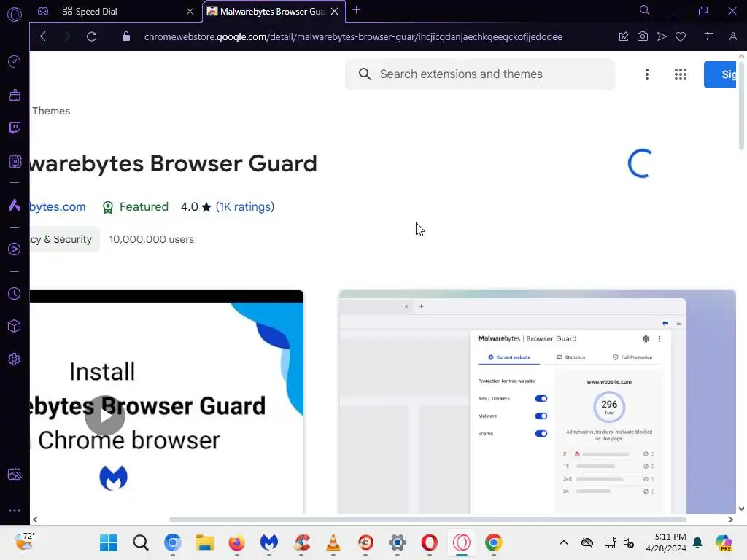This screenshot has width=747, height=560.
Task: Reload the current page
Action: click(91, 36)
